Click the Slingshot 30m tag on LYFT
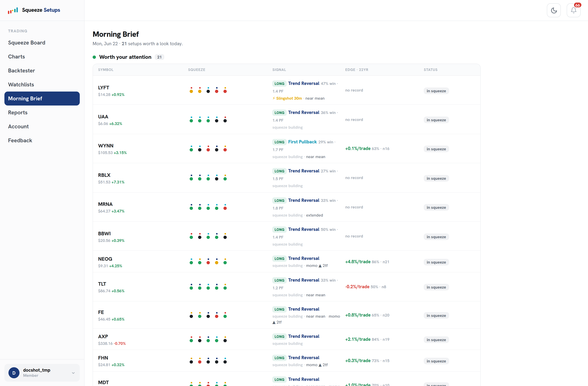The width and height of the screenshot is (588, 386). (x=287, y=98)
